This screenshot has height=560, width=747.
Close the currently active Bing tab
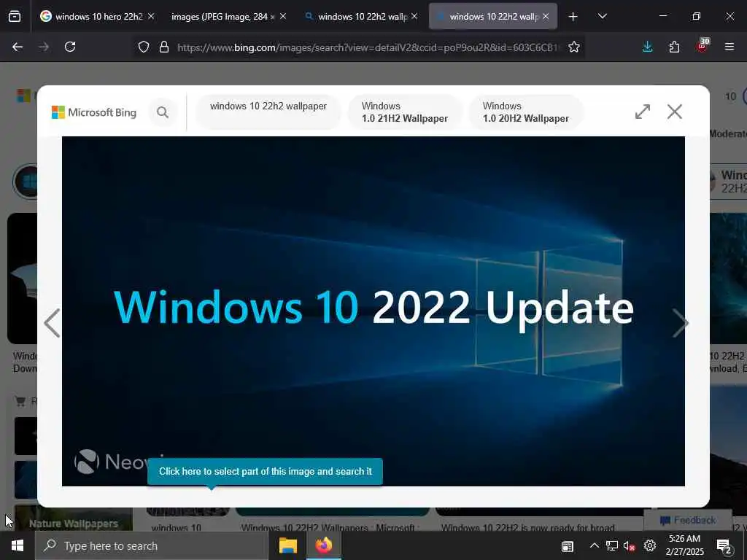click(x=546, y=16)
